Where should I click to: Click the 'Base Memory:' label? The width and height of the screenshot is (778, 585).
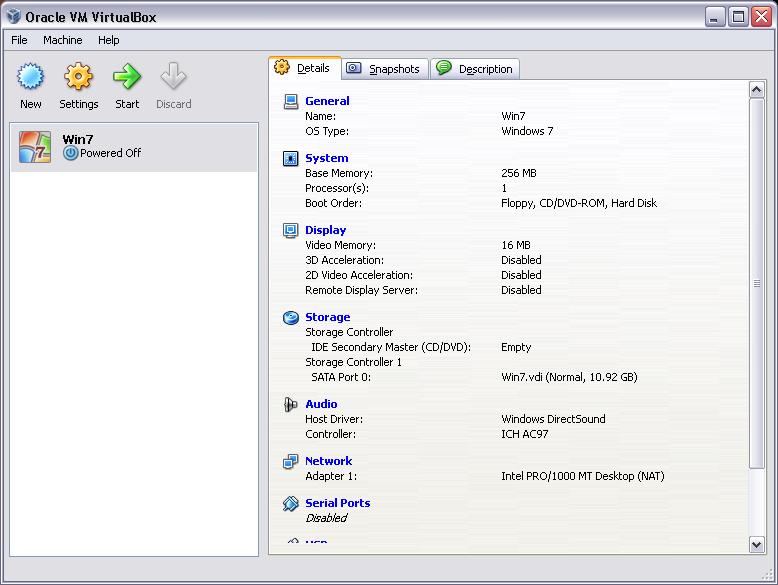339,174
